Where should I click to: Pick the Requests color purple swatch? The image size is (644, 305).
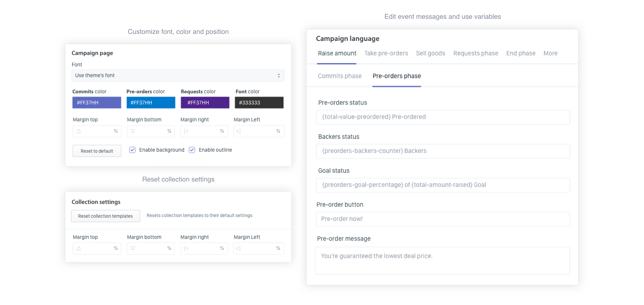205,103
